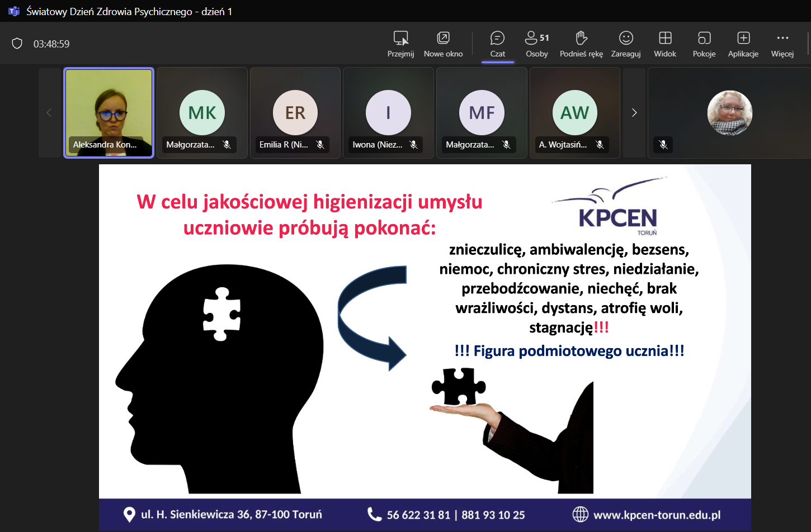The image size is (811, 532).
Task: Click the Teams logo in title bar
Action: (14, 11)
